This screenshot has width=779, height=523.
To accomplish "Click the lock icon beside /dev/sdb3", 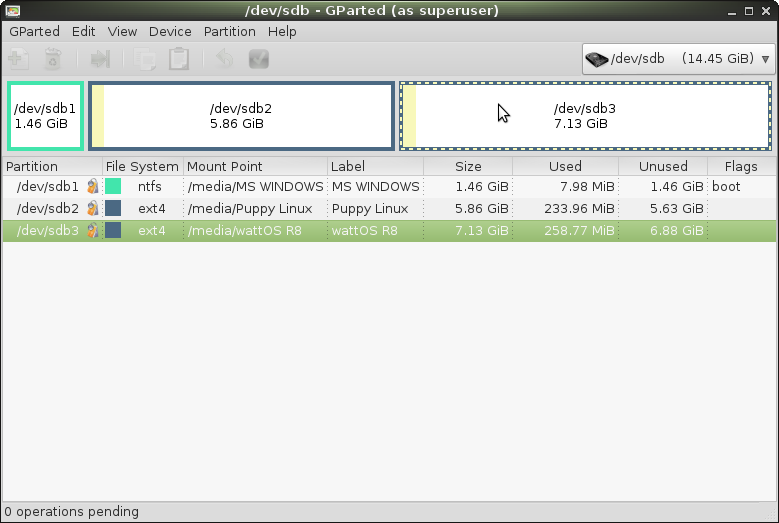I will point(92,230).
